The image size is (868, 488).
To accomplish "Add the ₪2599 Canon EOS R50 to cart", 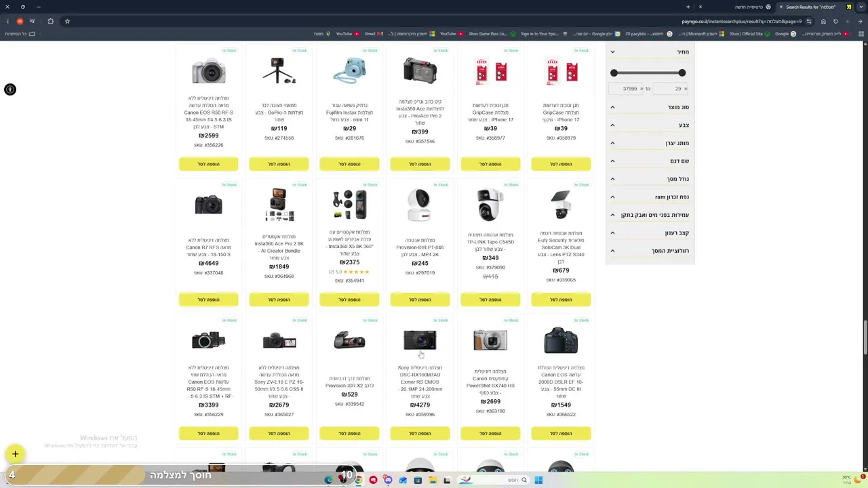I will click(208, 164).
